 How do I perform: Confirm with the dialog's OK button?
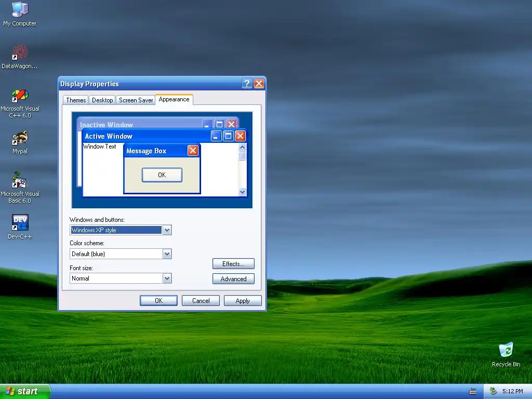158,301
